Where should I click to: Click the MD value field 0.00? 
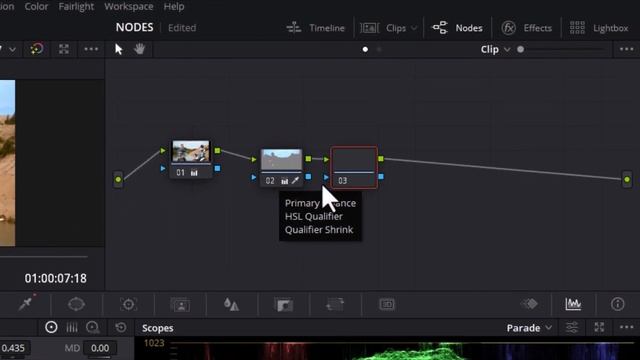point(100,348)
